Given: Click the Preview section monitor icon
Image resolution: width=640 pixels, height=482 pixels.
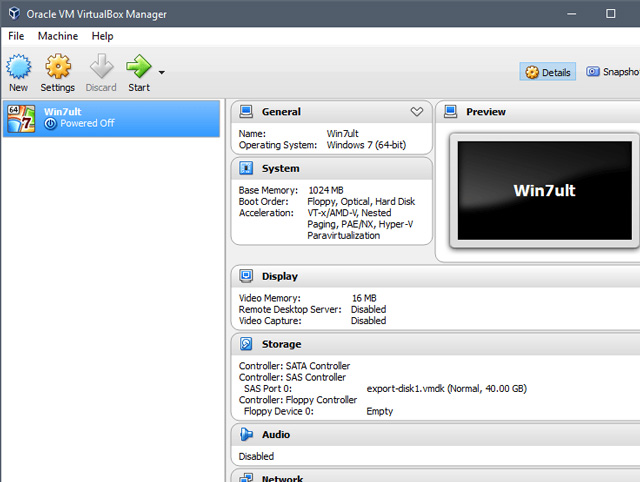Looking at the screenshot, I should coord(450,112).
